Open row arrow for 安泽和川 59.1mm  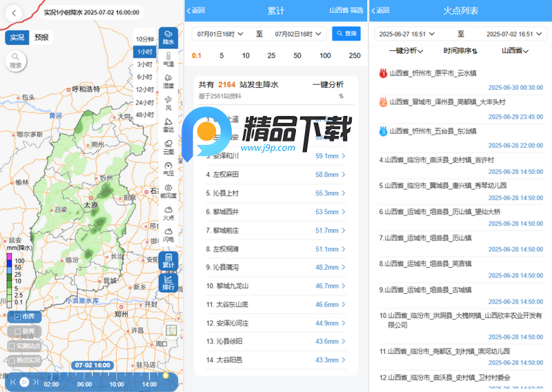(x=343, y=156)
